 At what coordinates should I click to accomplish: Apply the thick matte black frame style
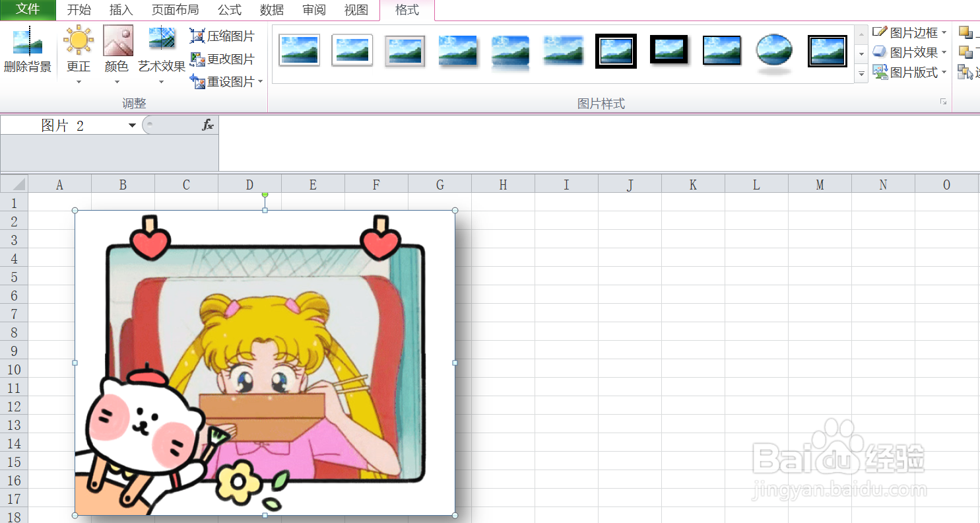669,50
